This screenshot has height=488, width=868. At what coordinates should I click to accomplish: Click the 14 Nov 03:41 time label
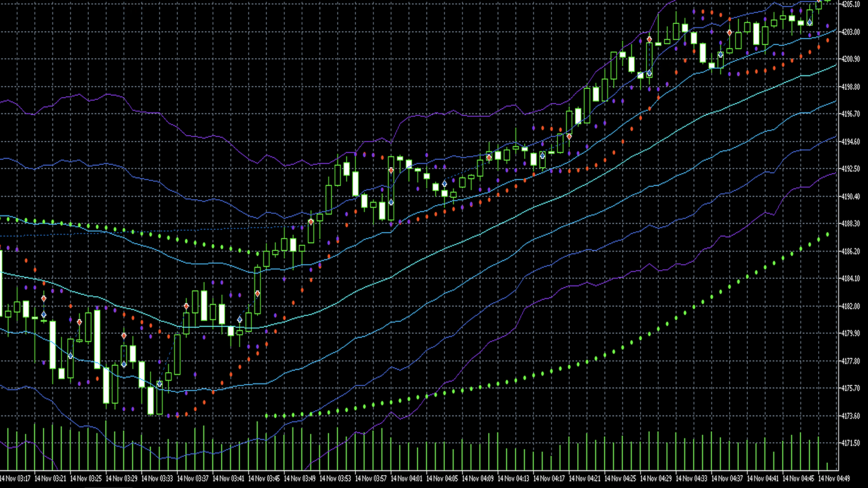pyautogui.click(x=228, y=479)
